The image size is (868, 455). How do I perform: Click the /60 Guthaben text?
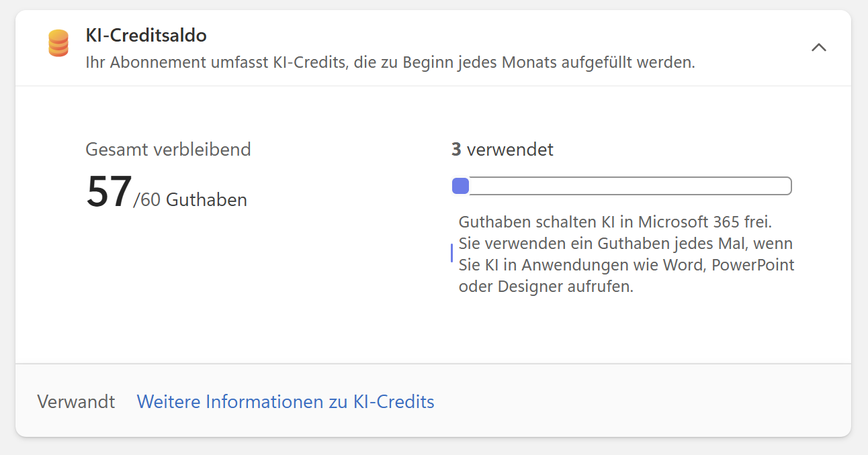(x=190, y=200)
